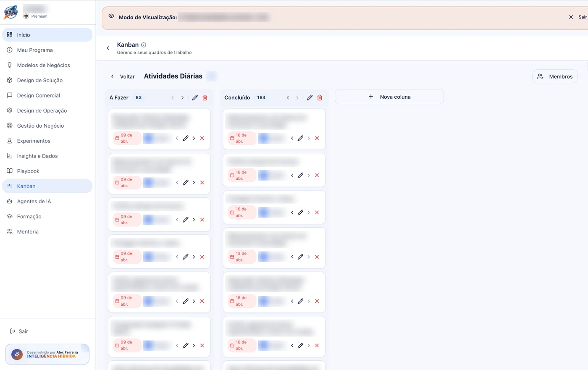Edit the A Fazer column name
This screenshot has height=370, width=588.
pyautogui.click(x=195, y=97)
